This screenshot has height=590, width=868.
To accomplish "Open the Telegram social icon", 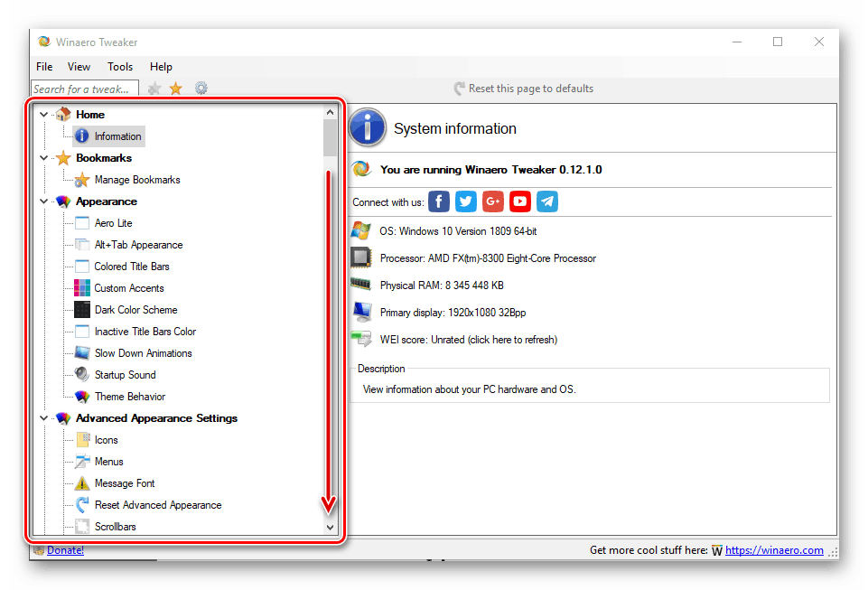I will click(x=547, y=201).
